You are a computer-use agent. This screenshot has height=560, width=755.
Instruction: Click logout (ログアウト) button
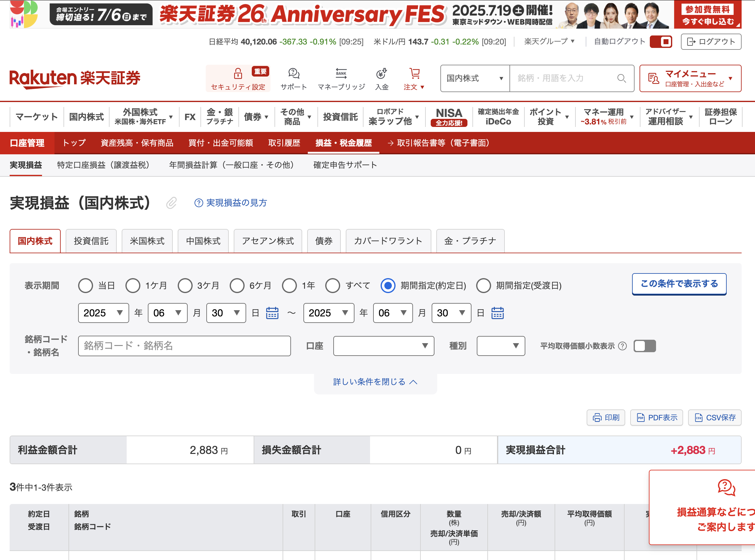(711, 41)
